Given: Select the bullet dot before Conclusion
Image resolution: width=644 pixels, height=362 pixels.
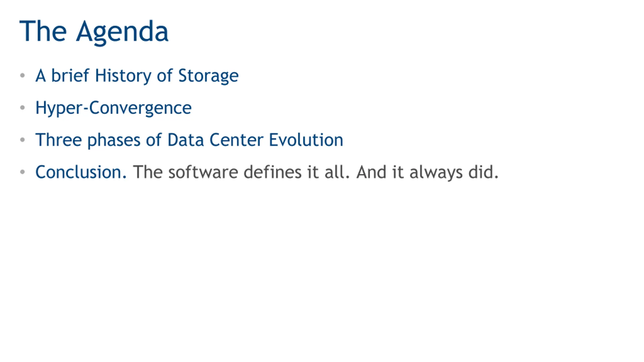Looking at the screenshot, I should (22, 172).
